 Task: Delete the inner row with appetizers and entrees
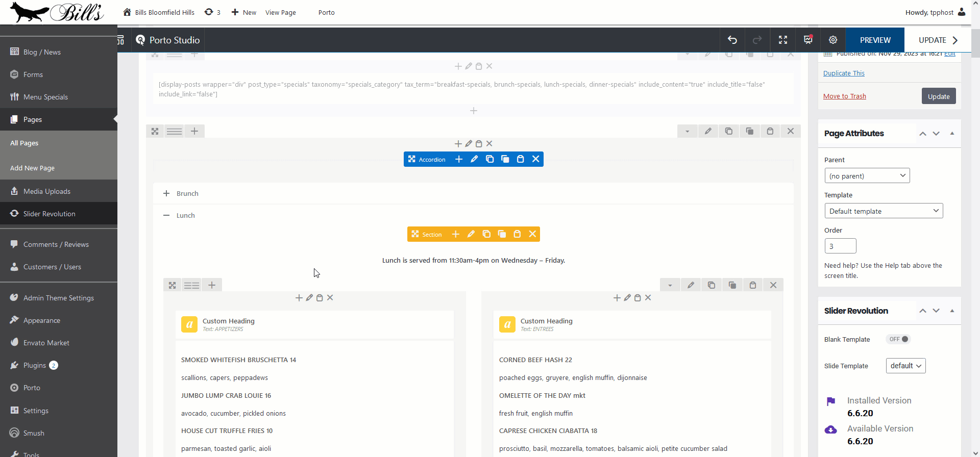click(x=773, y=285)
